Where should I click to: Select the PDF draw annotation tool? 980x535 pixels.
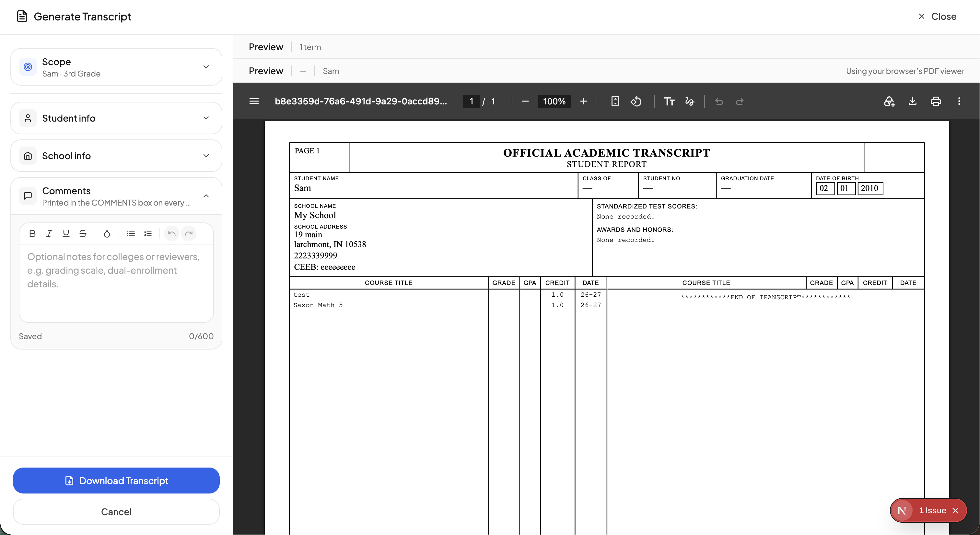pos(690,101)
